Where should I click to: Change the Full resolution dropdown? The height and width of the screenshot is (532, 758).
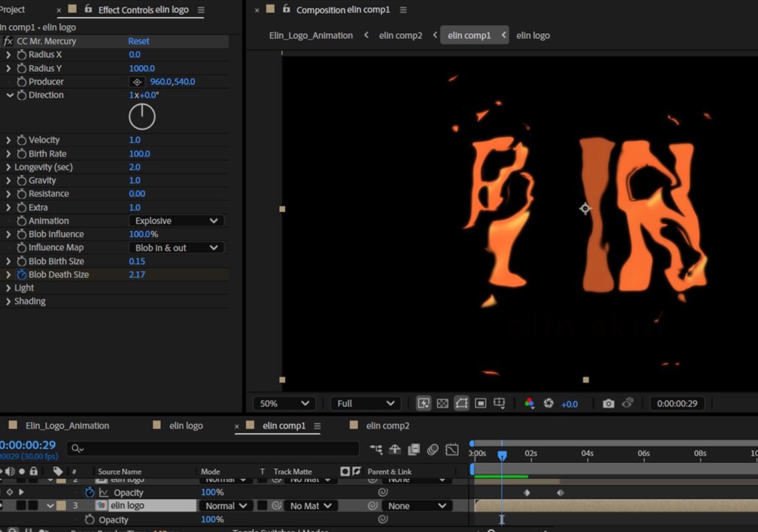[x=364, y=403]
